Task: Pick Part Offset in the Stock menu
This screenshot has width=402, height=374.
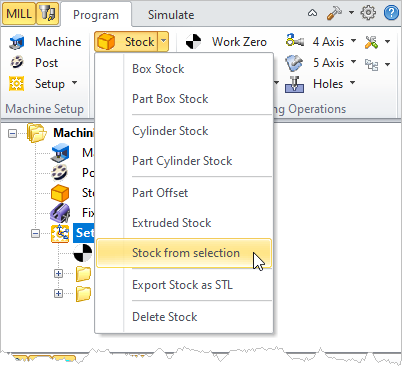Action: pyautogui.click(x=184, y=193)
